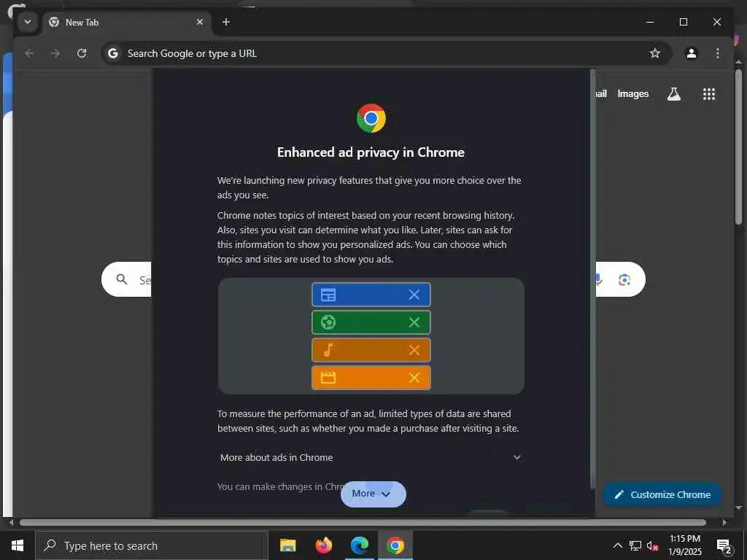Click the taskbar clock showing 1:15 PM
747x560 pixels.
[x=684, y=545]
